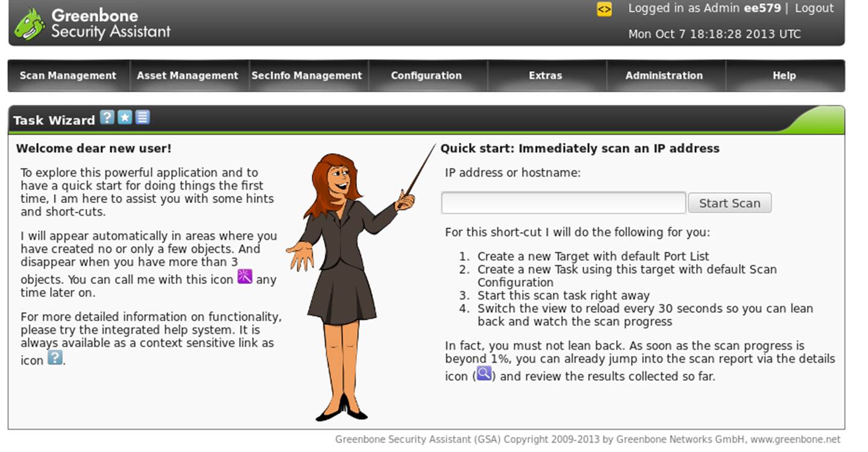Click the username ee579
The image size is (868, 452).
tap(763, 8)
